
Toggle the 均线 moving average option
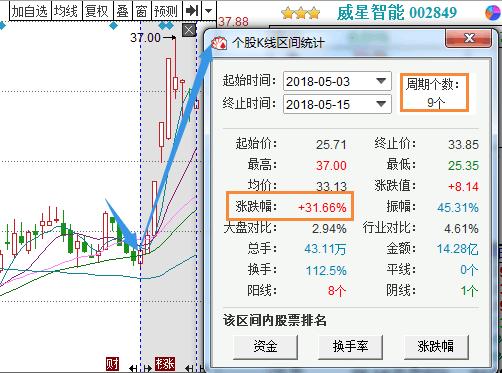coord(66,11)
